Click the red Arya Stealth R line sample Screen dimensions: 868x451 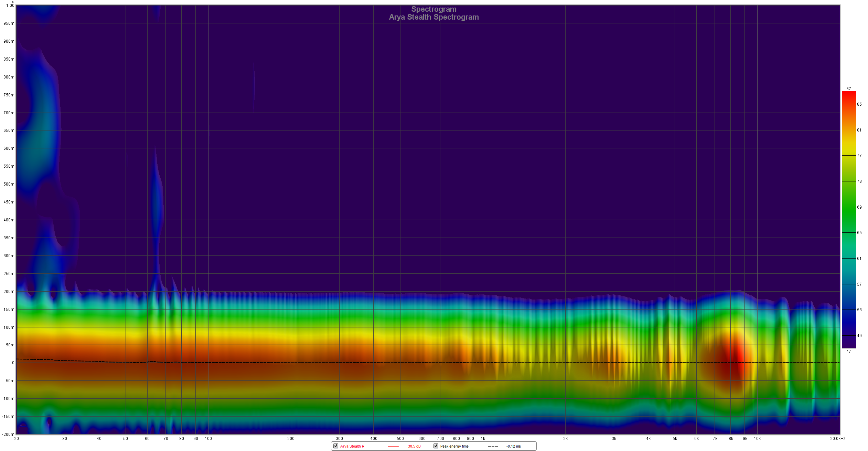[393, 446]
